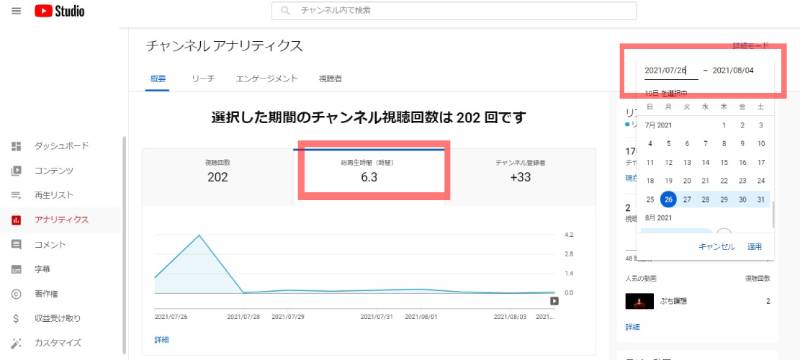Click the 2021/08/01 chart axis label
Image resolution: width=800 pixels, height=360 pixels.
click(x=421, y=316)
